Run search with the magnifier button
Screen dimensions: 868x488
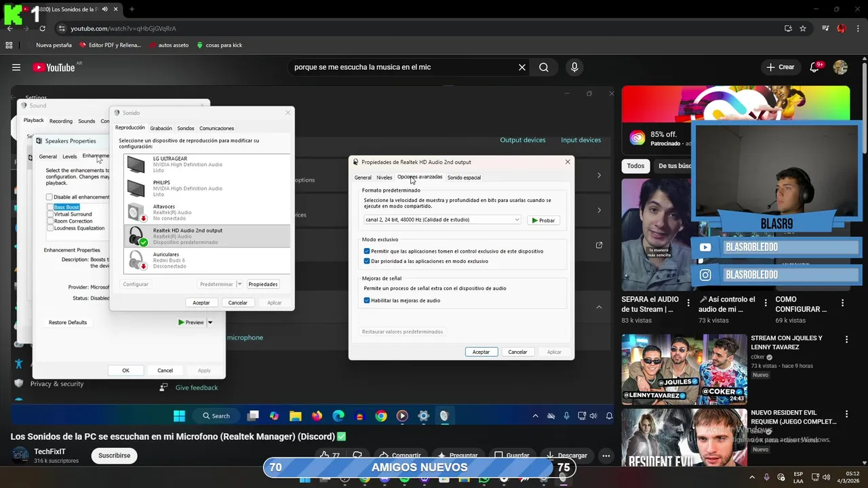[x=544, y=67]
